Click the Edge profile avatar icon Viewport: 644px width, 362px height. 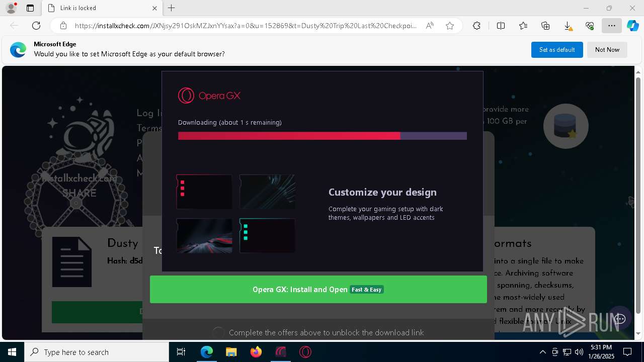pos(11,8)
